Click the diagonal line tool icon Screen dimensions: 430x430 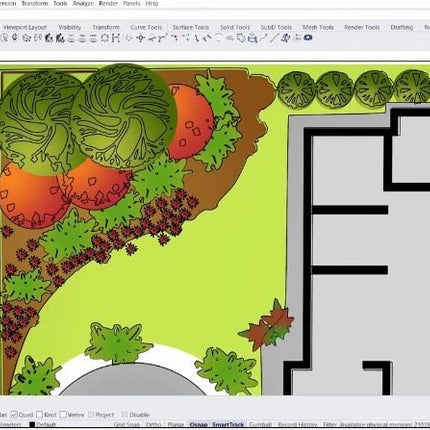[x=274, y=38]
